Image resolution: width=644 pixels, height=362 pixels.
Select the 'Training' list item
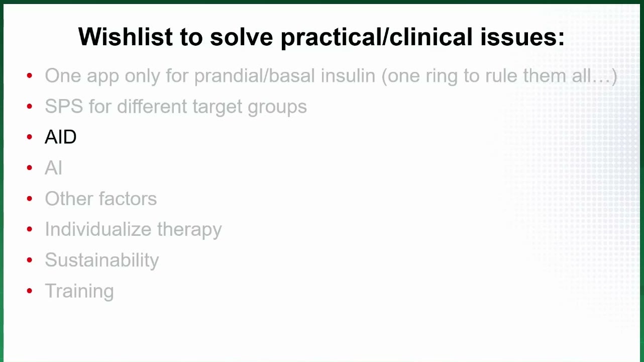click(79, 291)
